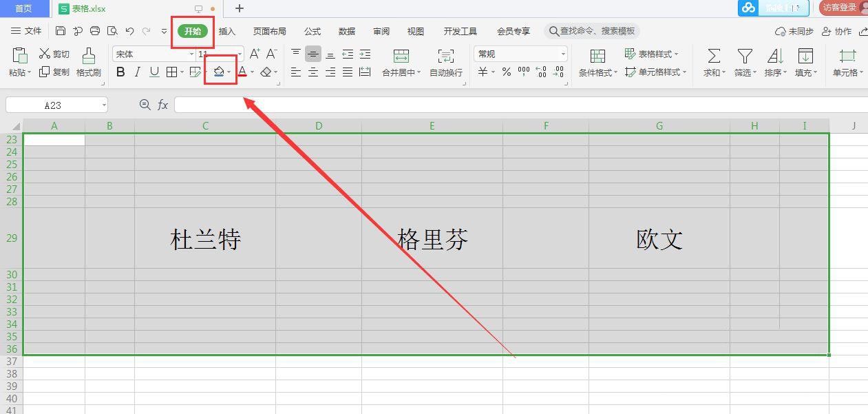Click the 协作 collaborate button
The image size is (868, 414).
pos(836,31)
